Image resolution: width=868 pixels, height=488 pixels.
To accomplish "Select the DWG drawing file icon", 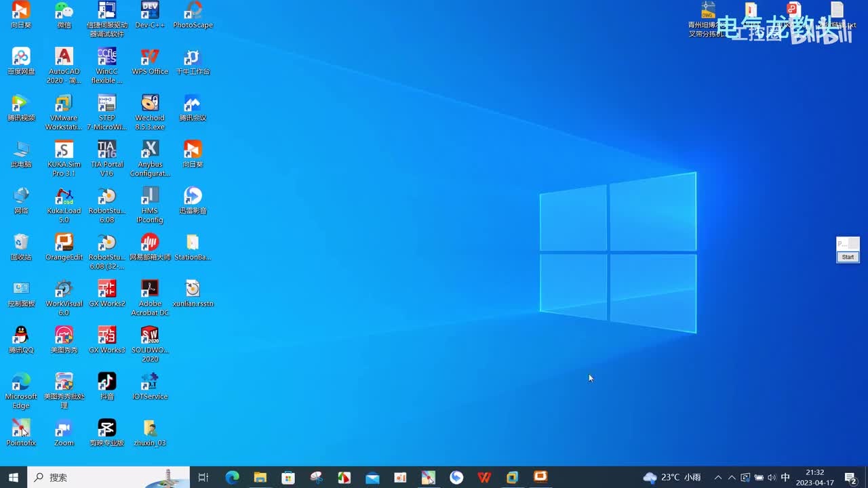I will (x=708, y=19).
